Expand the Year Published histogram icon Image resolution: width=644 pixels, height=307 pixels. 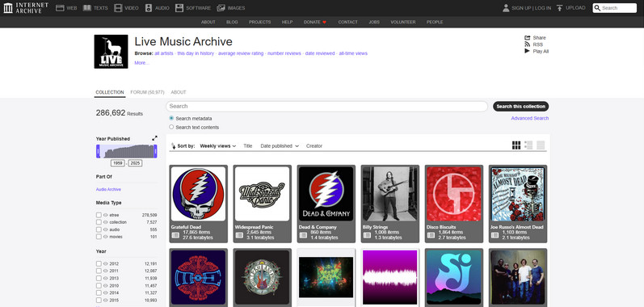pyautogui.click(x=154, y=138)
